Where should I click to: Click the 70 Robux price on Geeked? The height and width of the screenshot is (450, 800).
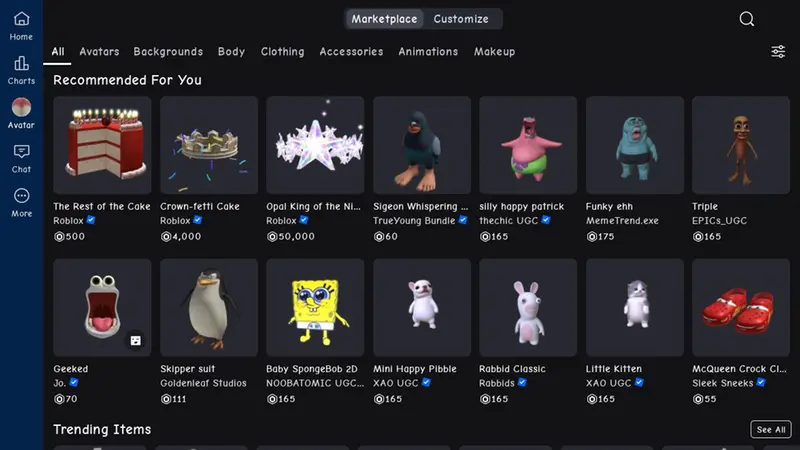65,398
